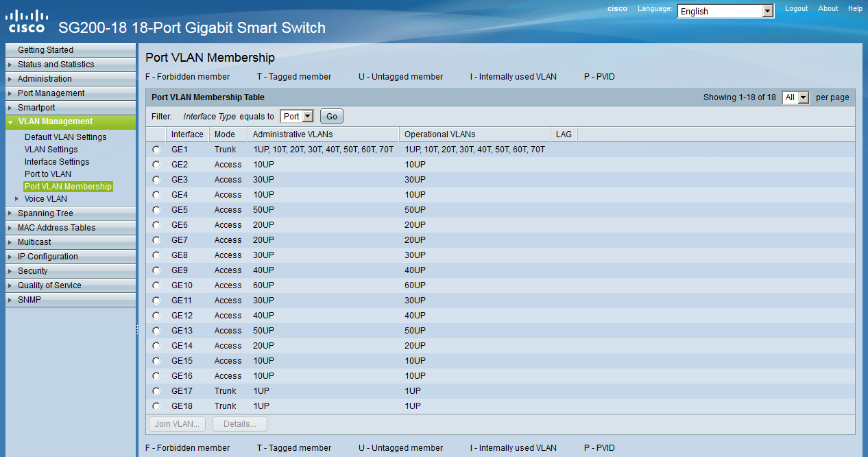Click the Logout link
Viewport: 868px width, 457px height.
796,8
